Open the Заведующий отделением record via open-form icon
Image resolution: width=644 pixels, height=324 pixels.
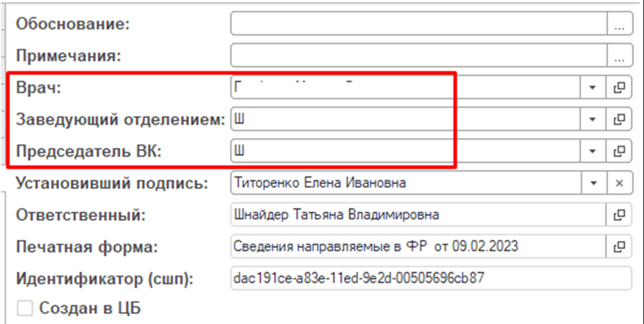pos(619,118)
